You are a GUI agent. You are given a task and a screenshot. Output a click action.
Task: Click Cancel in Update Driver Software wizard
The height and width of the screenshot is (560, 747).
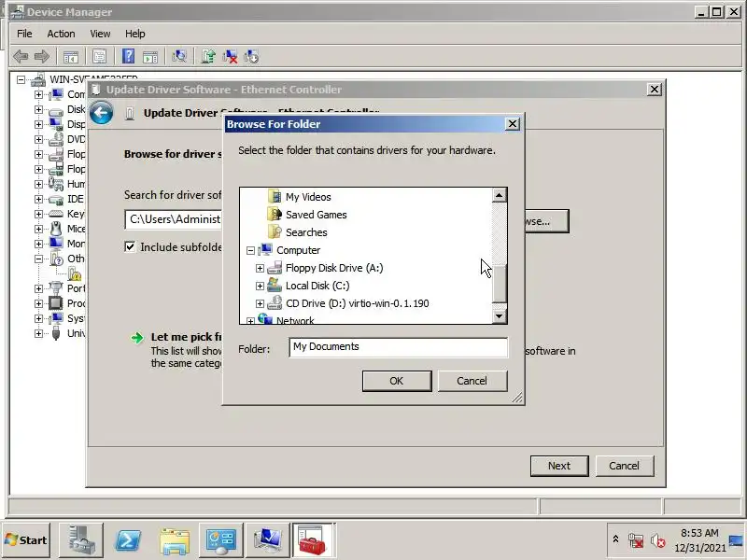click(624, 466)
